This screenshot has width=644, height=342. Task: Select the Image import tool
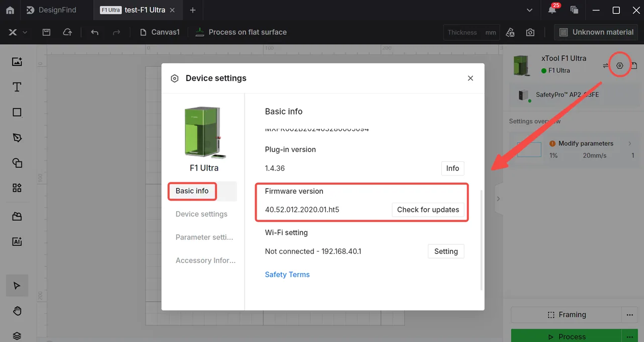pyautogui.click(x=17, y=62)
